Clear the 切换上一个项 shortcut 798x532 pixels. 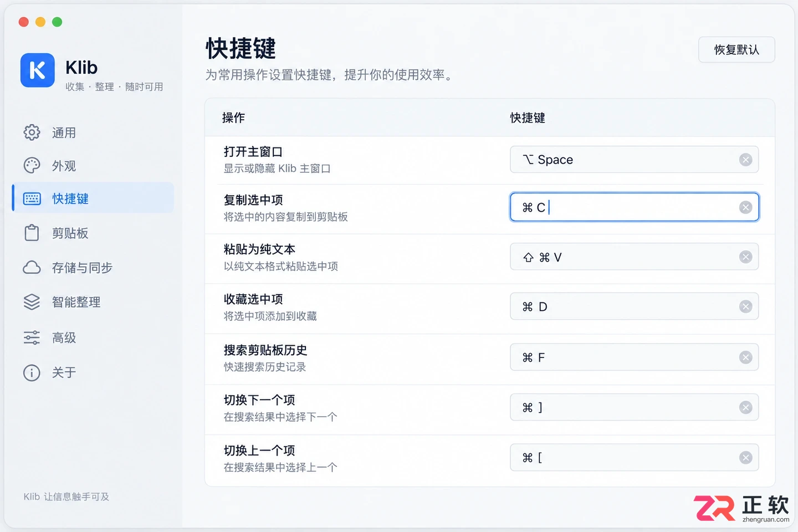tap(745, 458)
